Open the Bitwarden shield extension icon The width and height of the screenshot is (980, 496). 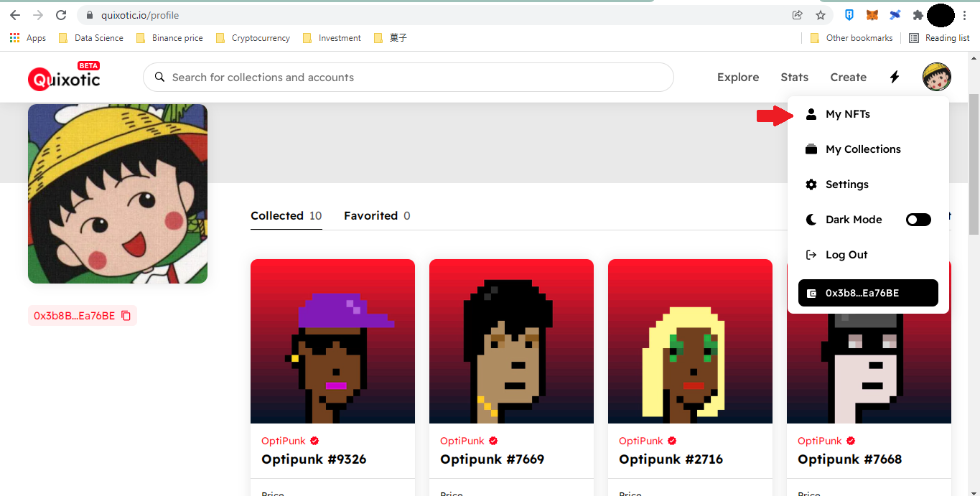[849, 15]
